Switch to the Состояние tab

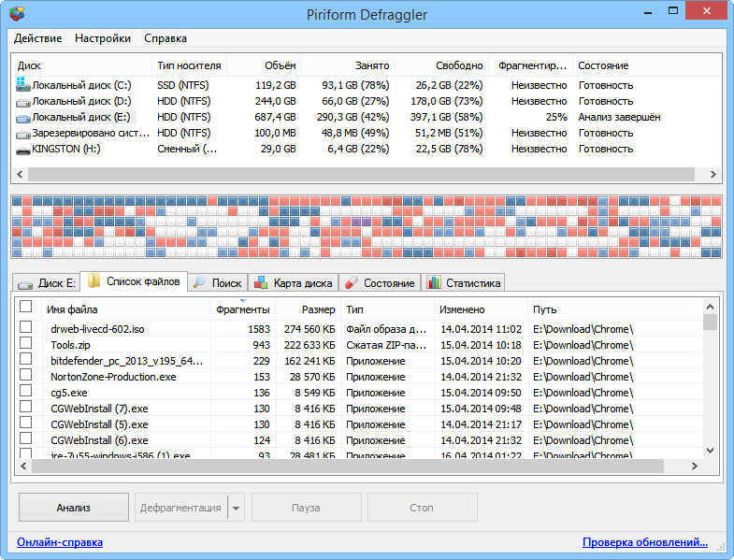(380, 282)
